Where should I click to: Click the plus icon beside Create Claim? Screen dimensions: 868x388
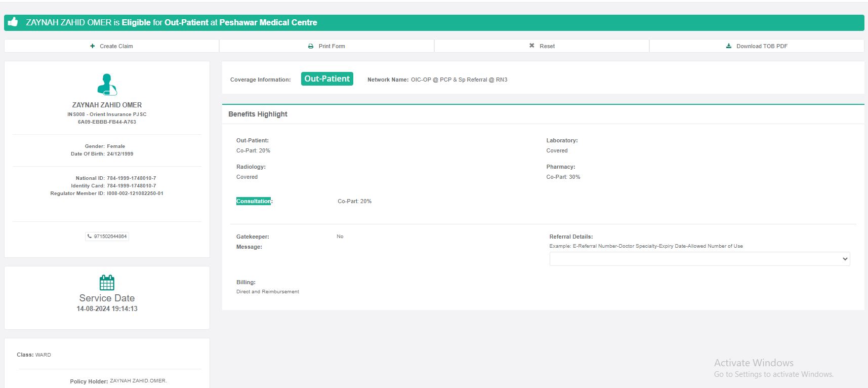93,46
